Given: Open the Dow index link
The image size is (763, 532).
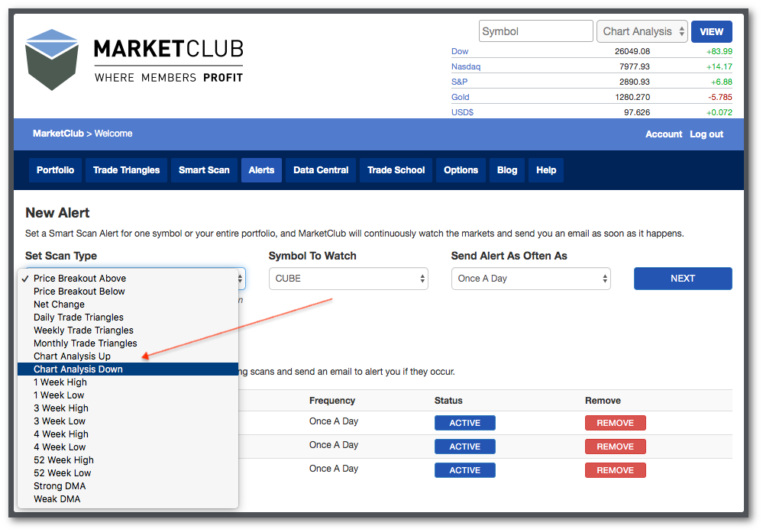Looking at the screenshot, I should coord(460,51).
